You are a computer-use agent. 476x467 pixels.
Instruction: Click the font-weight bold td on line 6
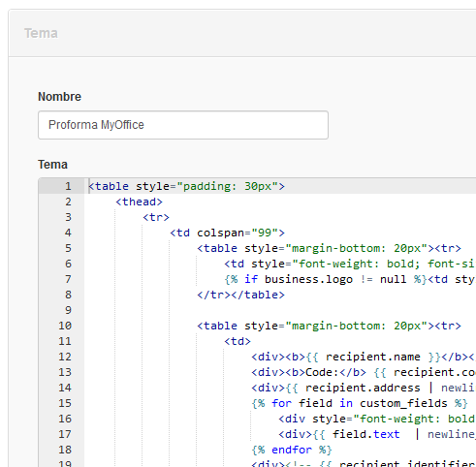(x=350, y=264)
